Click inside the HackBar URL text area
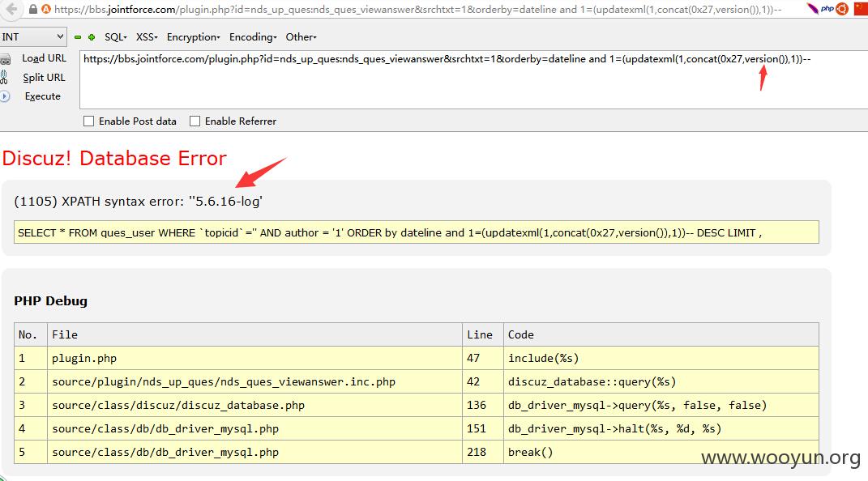Viewport: 868px width, 481px height. tap(474, 79)
